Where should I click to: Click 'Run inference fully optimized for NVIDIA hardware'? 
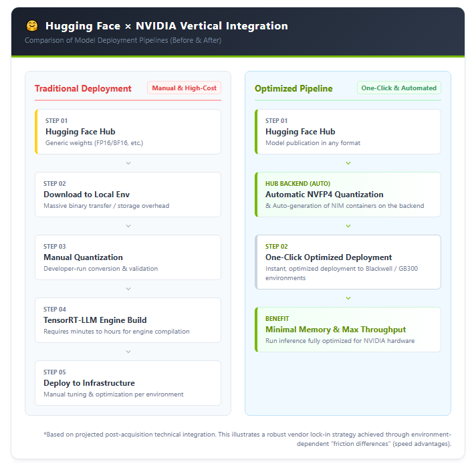pyautogui.click(x=340, y=341)
